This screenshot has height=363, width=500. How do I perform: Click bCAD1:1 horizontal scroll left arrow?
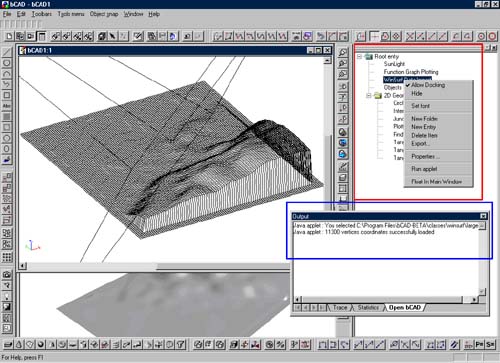22,266
